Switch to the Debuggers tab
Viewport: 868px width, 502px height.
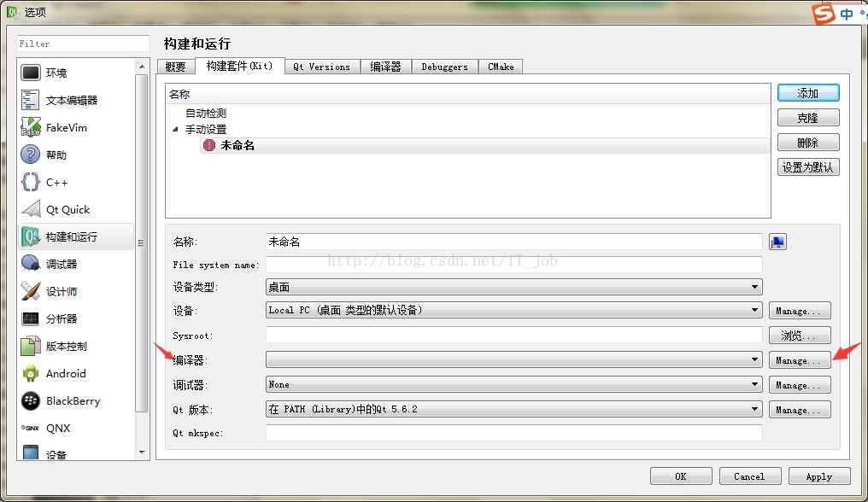[444, 67]
